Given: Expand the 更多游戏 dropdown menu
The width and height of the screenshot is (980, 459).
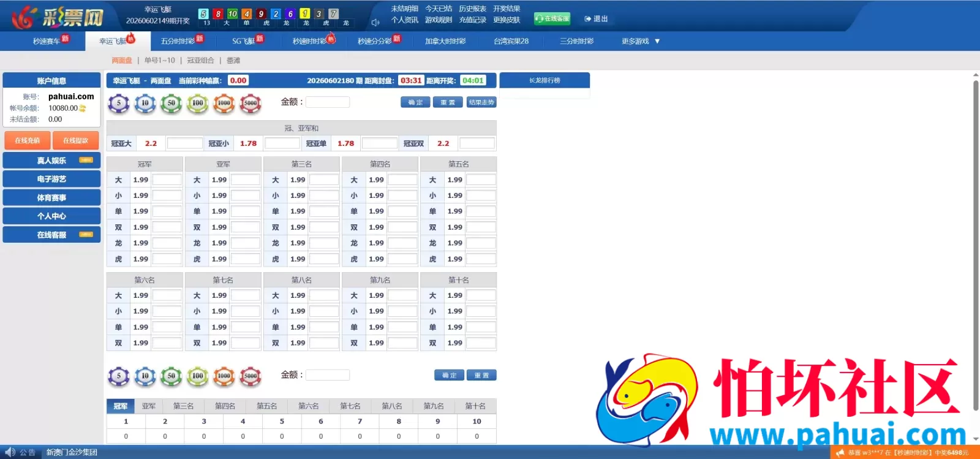Looking at the screenshot, I should [641, 41].
